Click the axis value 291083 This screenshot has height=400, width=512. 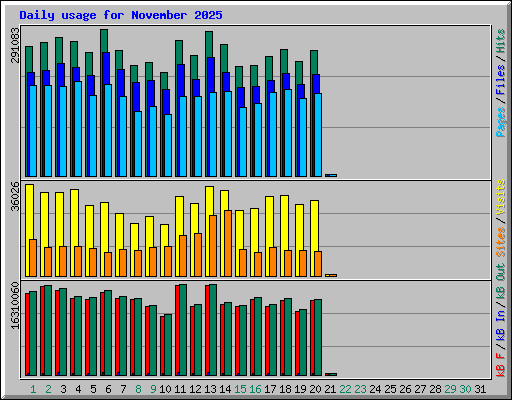(15, 45)
